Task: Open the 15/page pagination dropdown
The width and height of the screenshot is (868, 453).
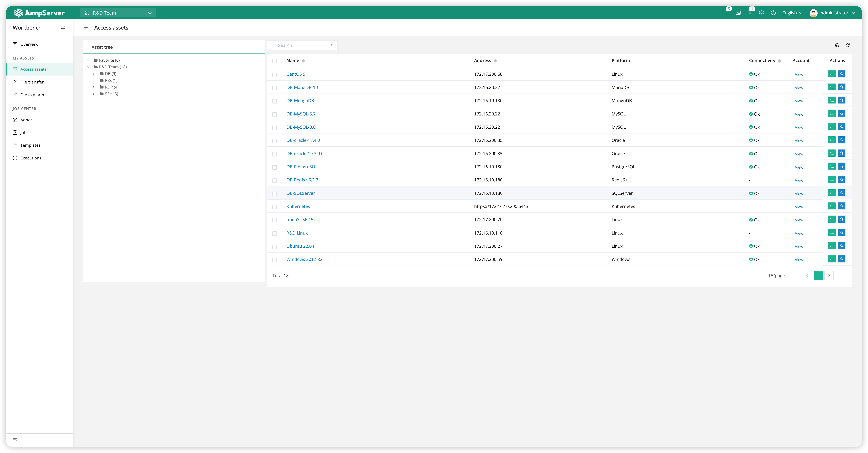Action: 779,276
